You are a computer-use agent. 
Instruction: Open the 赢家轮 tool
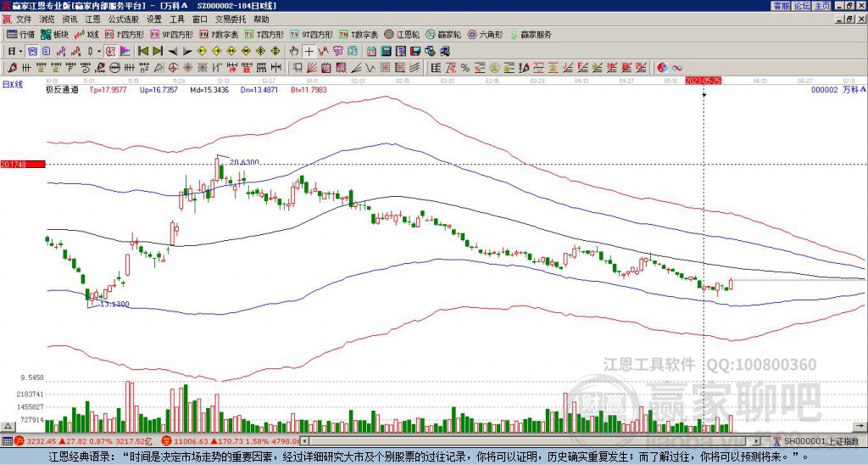pyautogui.click(x=443, y=34)
